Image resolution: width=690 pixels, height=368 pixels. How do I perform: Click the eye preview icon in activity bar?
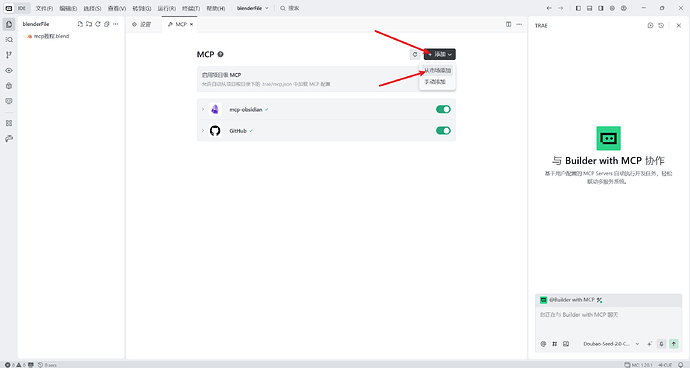tap(9, 70)
